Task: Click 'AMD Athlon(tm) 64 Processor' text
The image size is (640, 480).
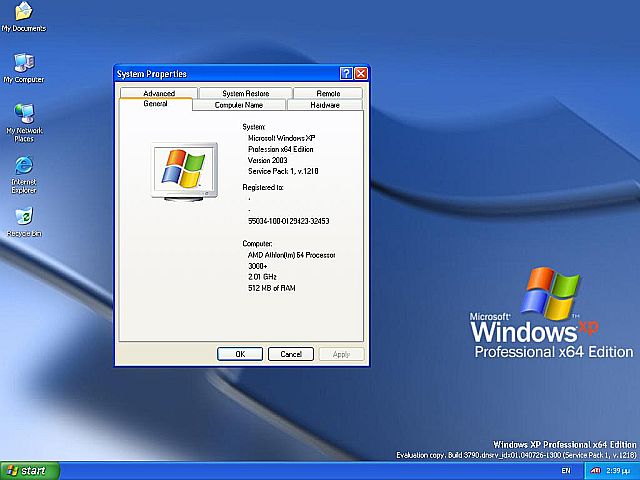Action: pos(291,255)
